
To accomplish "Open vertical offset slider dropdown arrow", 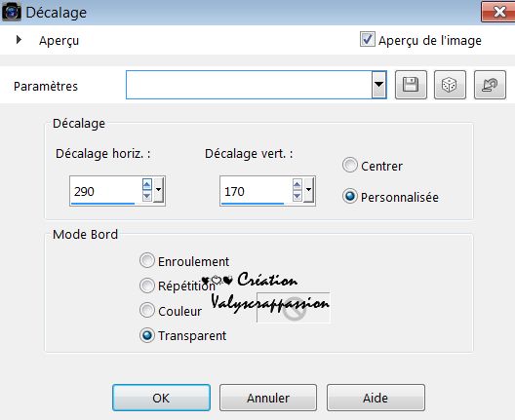I will click(308, 190).
